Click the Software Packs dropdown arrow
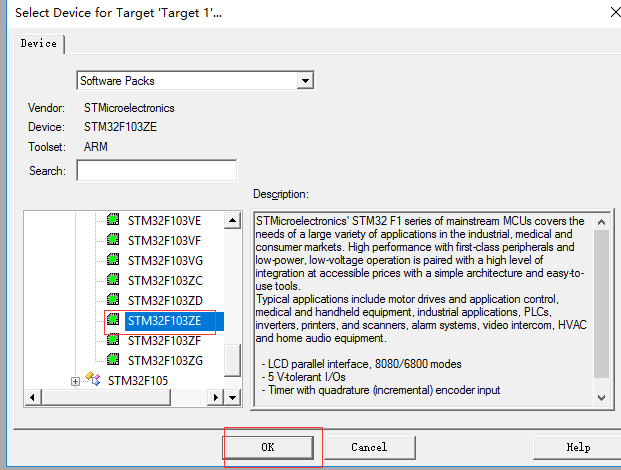Viewport: 621px width, 470px height. (305, 81)
